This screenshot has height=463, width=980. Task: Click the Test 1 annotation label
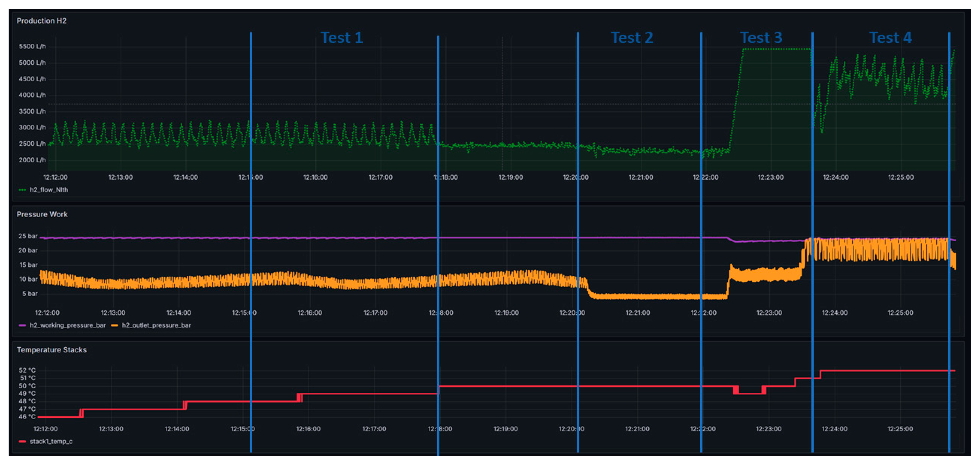point(342,38)
